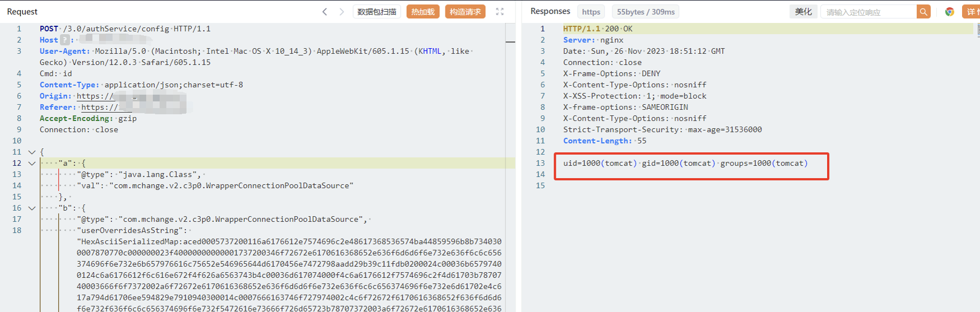The image size is (980, 312).
Task: Collapse the JSON root brace at line 11
Action: [x=32, y=152]
